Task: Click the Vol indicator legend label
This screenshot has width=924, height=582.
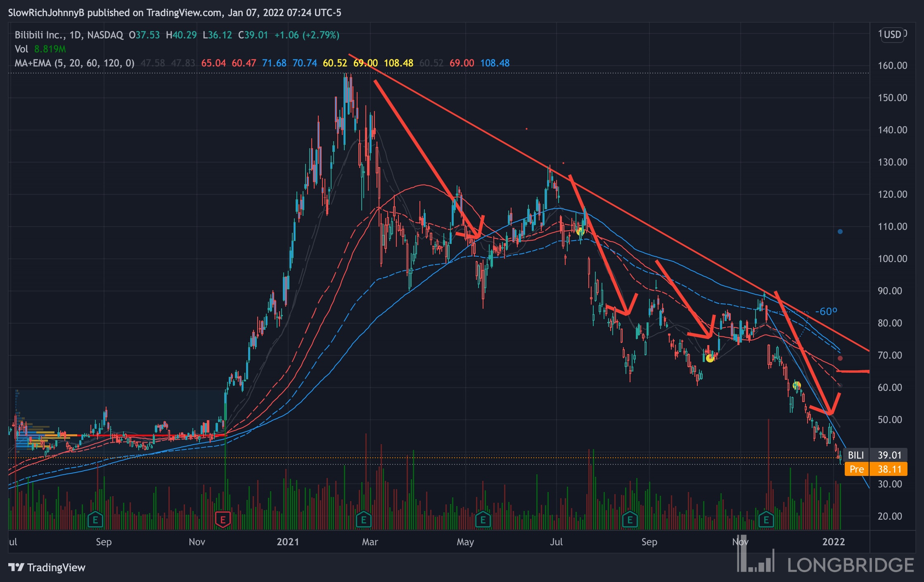Action: [21, 49]
